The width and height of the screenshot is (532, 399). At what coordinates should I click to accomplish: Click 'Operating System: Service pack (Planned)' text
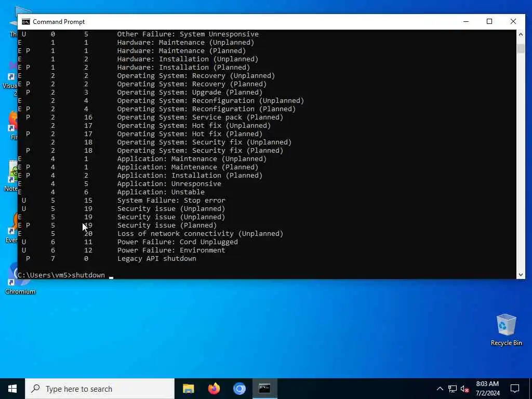pyautogui.click(x=200, y=117)
